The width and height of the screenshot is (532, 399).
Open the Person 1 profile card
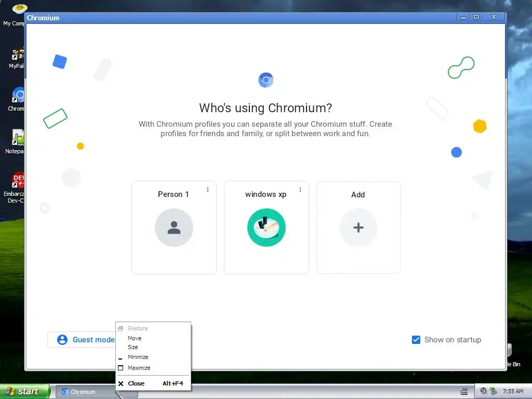pos(174,228)
